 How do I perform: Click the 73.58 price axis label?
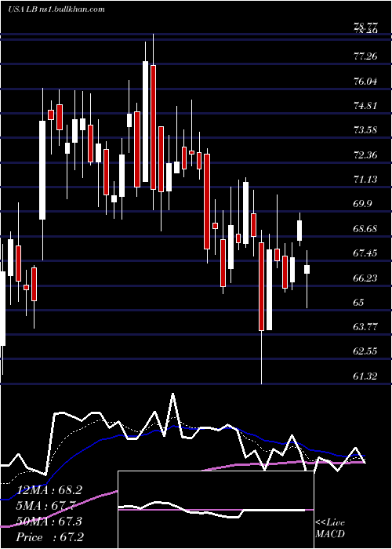click(365, 130)
